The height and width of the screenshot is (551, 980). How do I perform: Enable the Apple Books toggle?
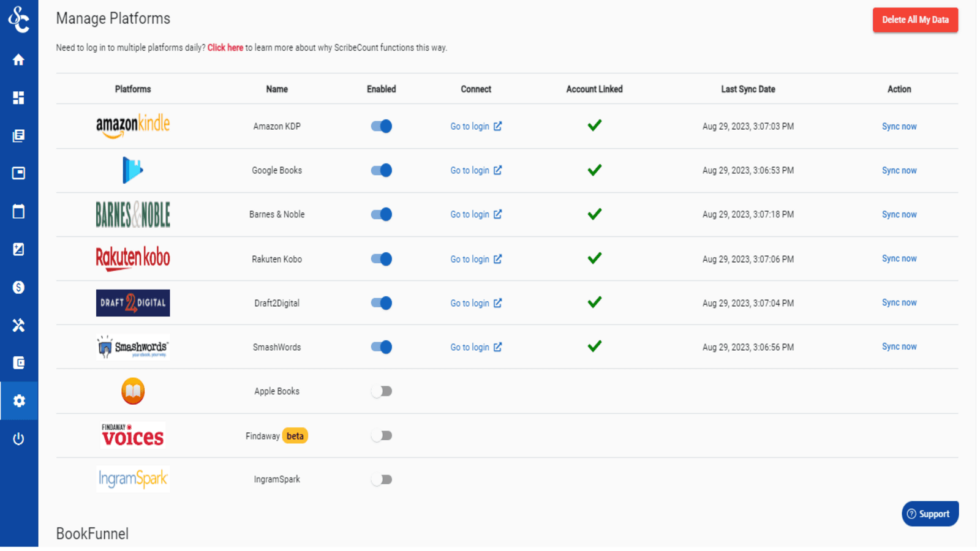tap(381, 391)
